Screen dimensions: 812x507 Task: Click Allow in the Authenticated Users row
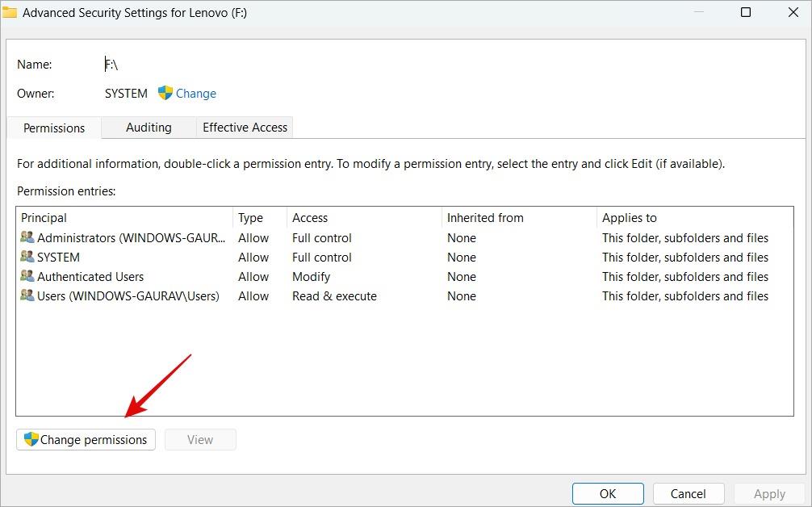[x=253, y=277]
